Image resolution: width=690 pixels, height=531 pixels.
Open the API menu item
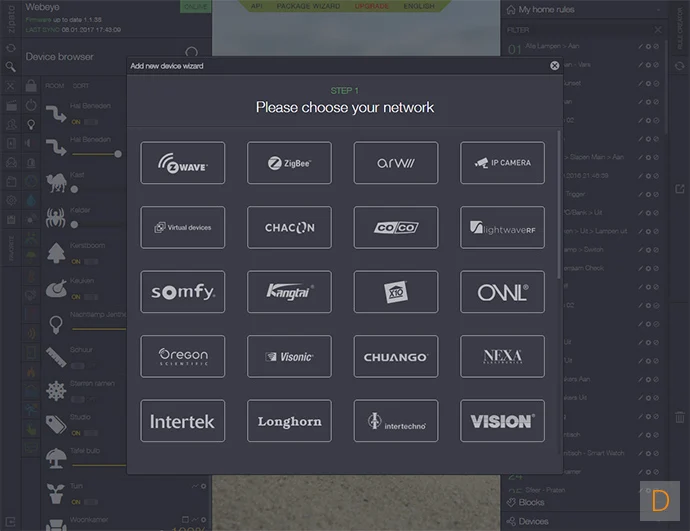[257, 6]
